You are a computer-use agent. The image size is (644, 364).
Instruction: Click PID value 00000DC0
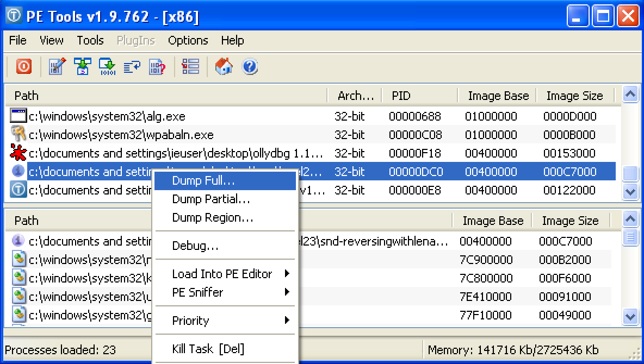coord(416,172)
